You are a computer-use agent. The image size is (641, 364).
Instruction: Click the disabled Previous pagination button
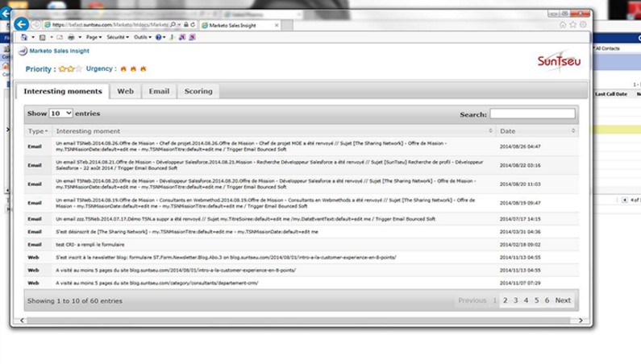(472, 300)
